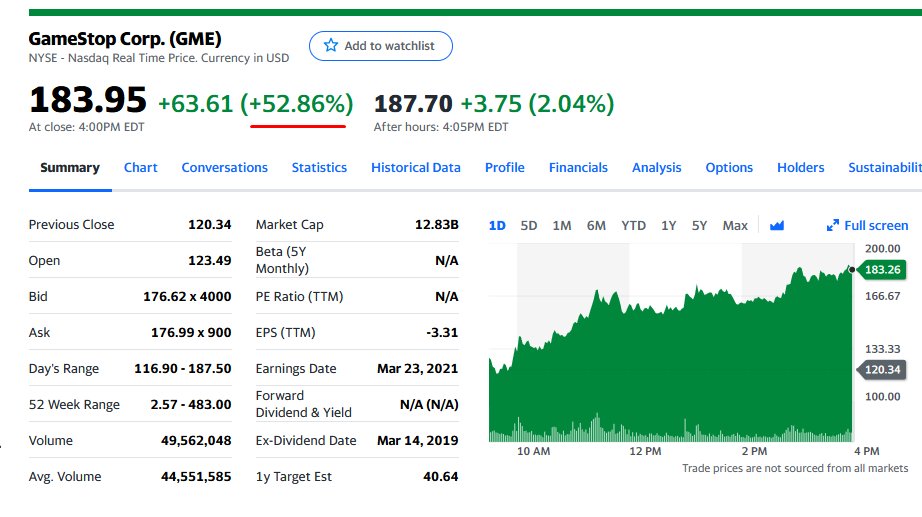Click the Market Cap value 12.83B
Image resolution: width=922 pixels, height=517 pixels.
[x=436, y=225]
